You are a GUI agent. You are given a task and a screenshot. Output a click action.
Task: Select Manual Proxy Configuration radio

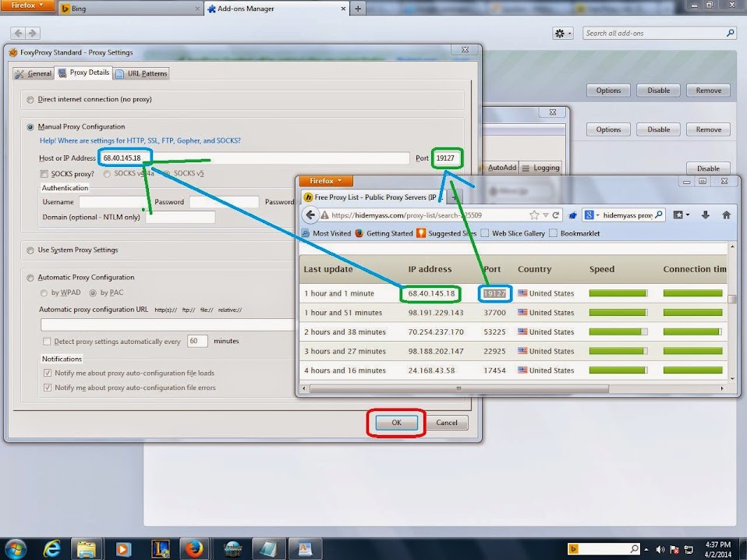[30, 127]
